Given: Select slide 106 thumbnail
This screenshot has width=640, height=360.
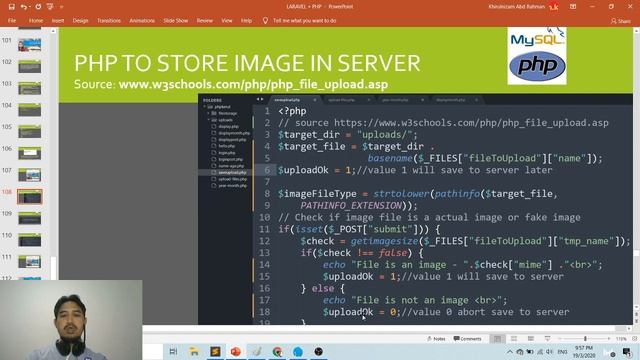Looking at the screenshot, I should click(x=29, y=153).
